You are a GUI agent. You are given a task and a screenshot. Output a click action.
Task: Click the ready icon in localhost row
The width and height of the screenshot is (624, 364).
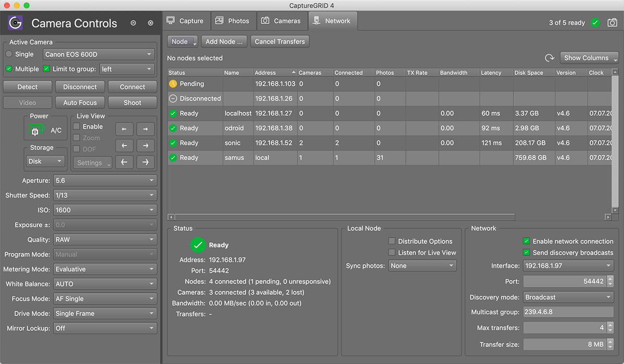[x=173, y=113]
